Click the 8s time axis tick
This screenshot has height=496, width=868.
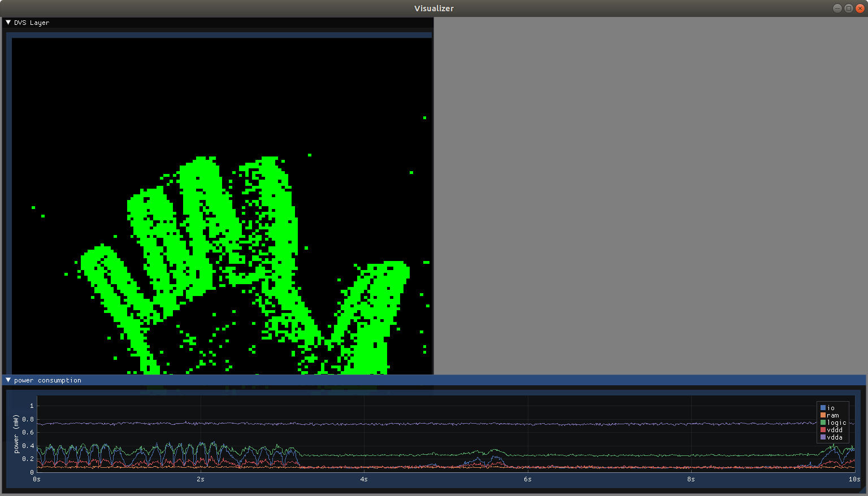691,479
